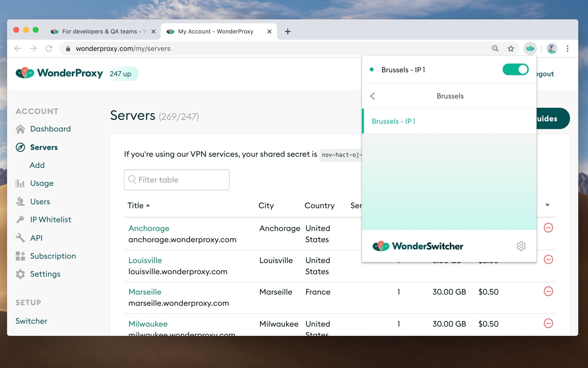Screen dimensions: 588x368
Task: Open a new browser tab
Action: click(x=288, y=31)
